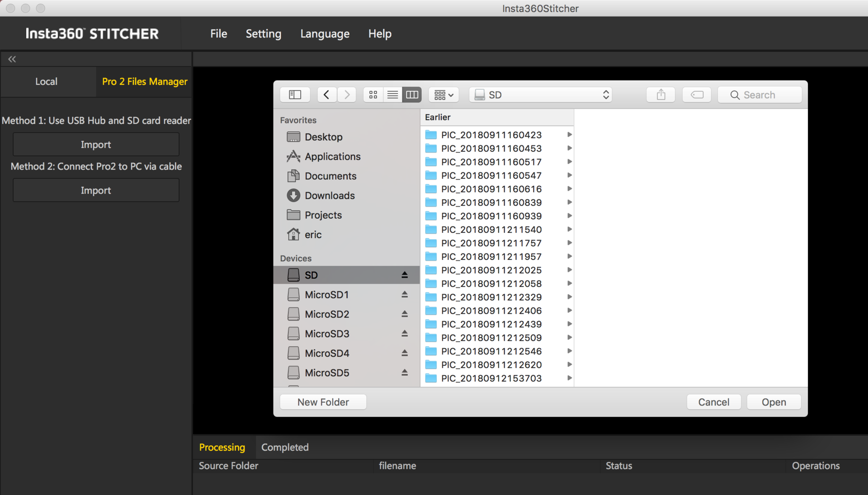This screenshot has height=495, width=868.
Task: Click the New Folder button
Action: click(323, 402)
